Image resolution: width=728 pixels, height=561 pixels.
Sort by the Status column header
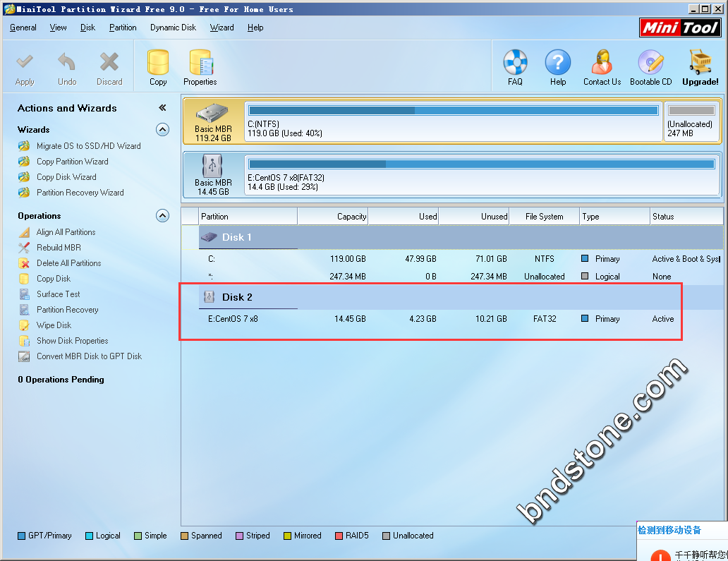[686, 217]
